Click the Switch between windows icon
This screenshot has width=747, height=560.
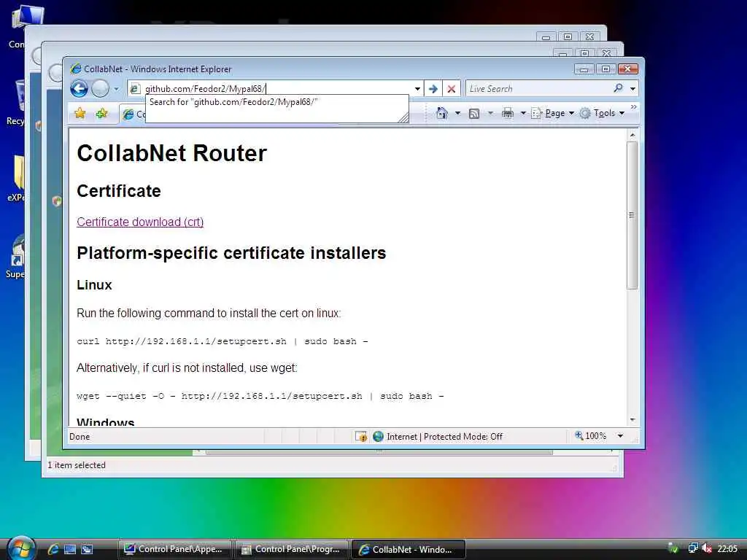pos(87,549)
